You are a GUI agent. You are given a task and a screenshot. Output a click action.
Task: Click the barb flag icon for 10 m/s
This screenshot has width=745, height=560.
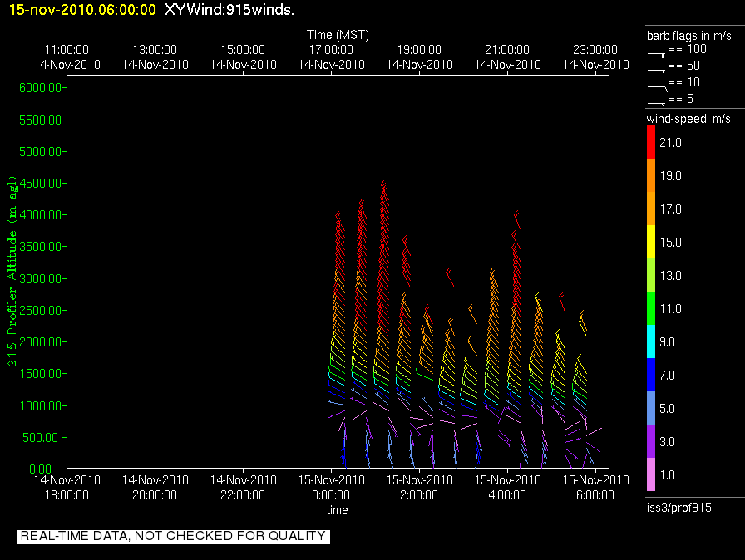pos(657,88)
